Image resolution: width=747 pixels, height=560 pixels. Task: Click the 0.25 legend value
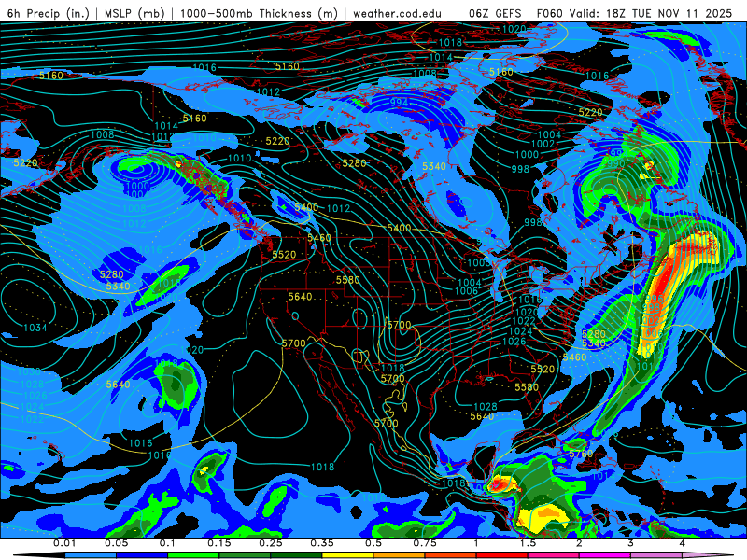(x=271, y=543)
